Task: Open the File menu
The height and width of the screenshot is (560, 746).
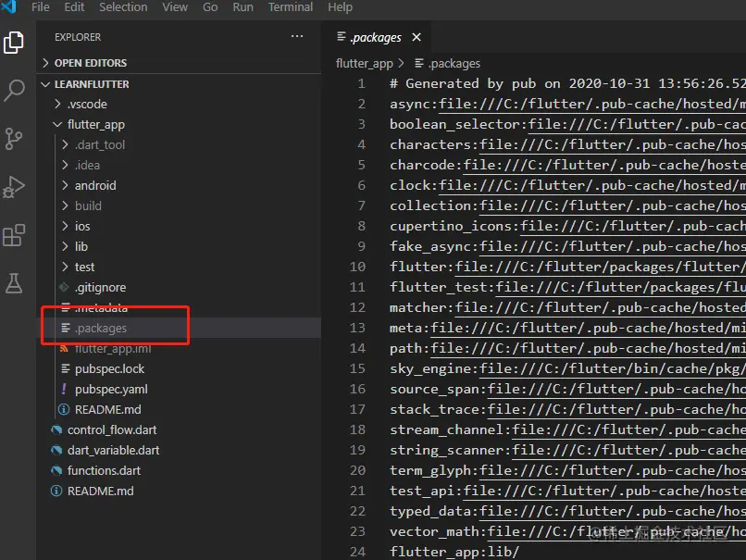Action: (41, 7)
